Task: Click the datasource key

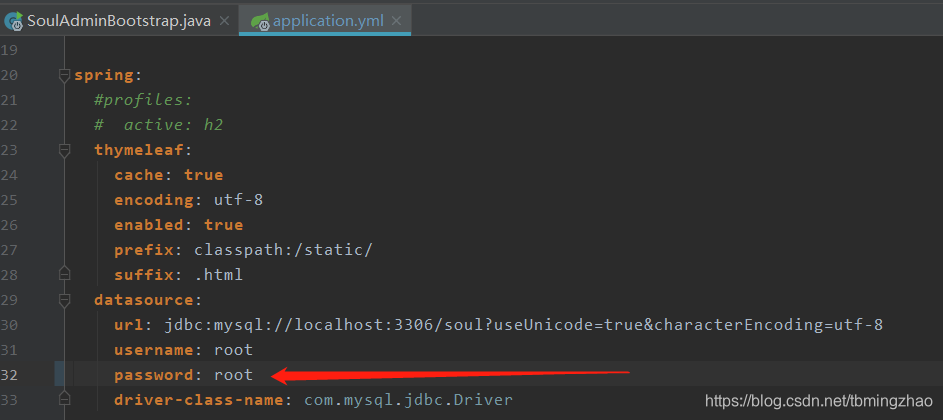Action: click(144, 300)
